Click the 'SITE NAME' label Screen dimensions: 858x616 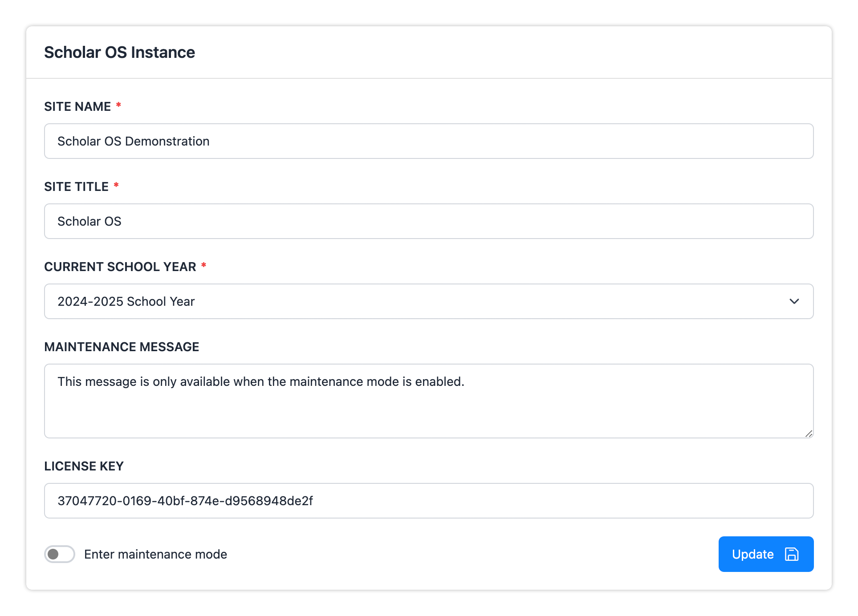pos(77,106)
